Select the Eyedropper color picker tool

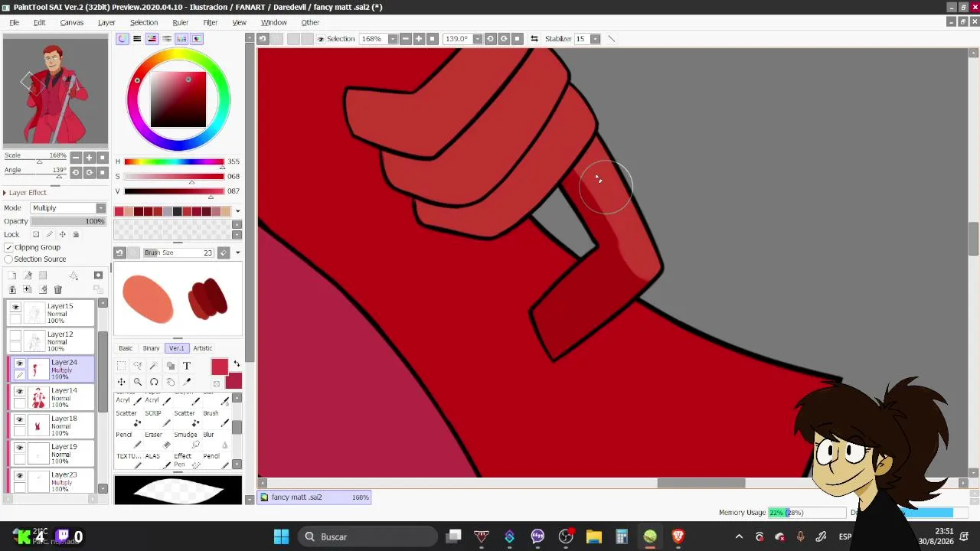(186, 382)
